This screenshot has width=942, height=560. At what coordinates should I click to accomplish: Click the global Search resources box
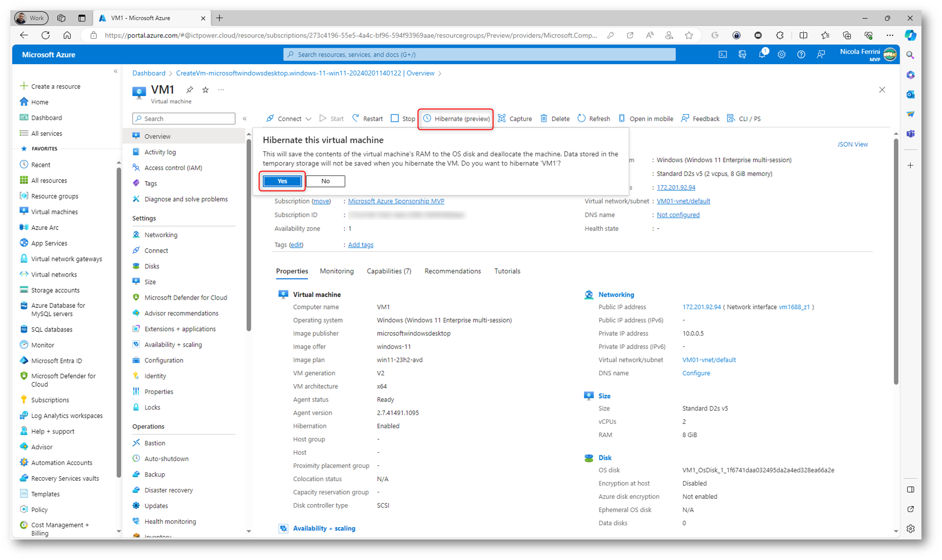pyautogui.click(x=479, y=54)
